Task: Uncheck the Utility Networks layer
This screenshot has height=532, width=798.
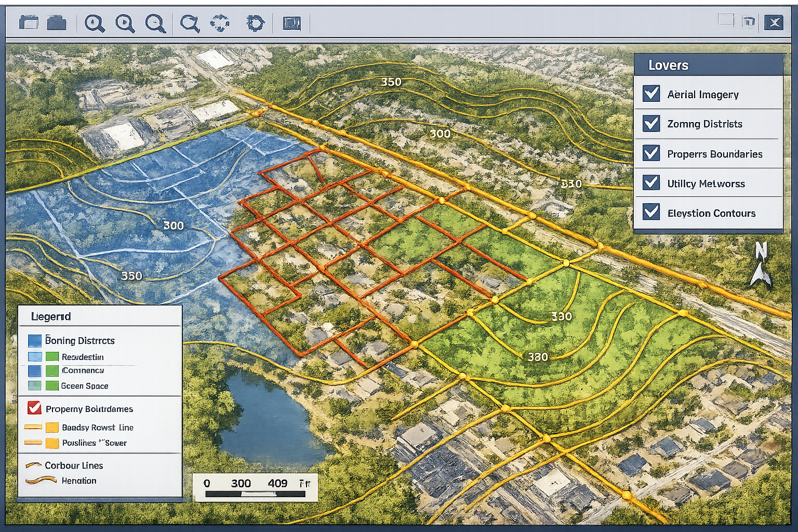Action: 650,183
